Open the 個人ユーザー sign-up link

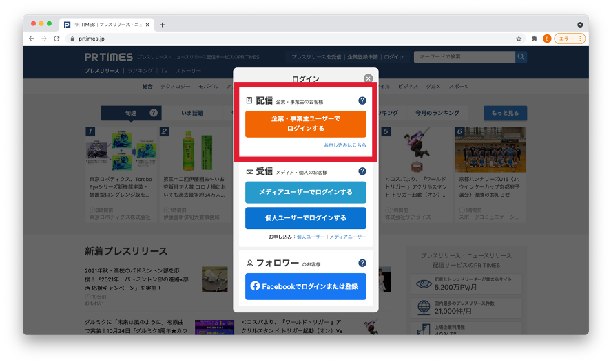311,237
